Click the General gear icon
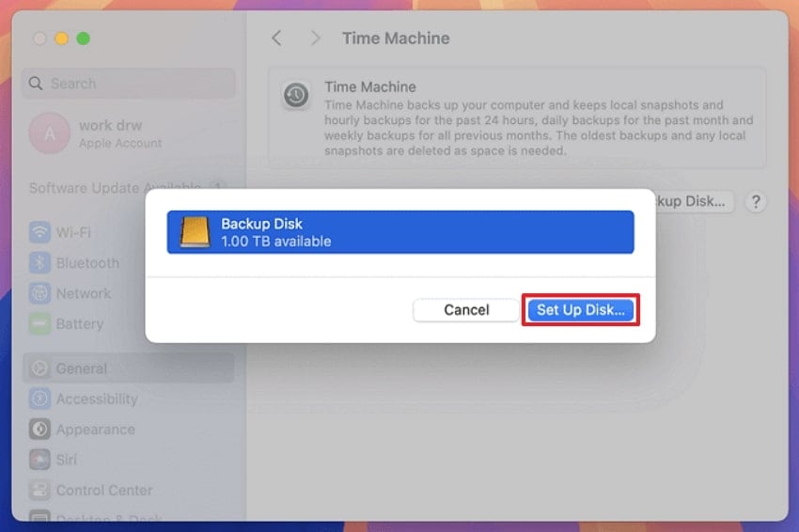This screenshot has height=532, width=799. point(39,368)
